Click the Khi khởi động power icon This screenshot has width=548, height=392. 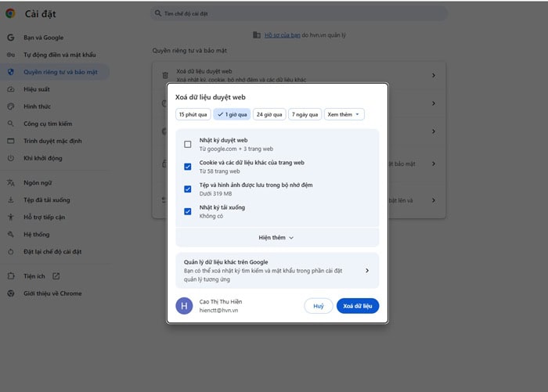(x=10, y=158)
